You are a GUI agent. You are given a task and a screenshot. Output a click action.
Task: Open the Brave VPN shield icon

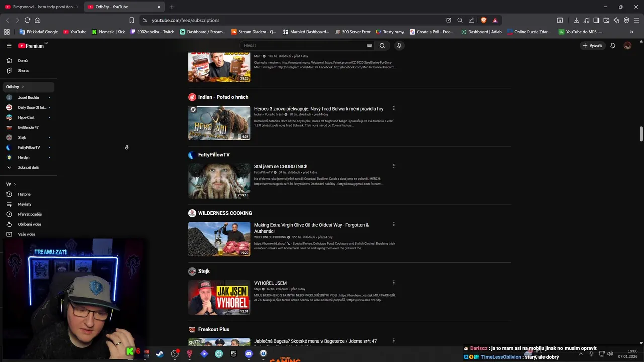(626, 20)
